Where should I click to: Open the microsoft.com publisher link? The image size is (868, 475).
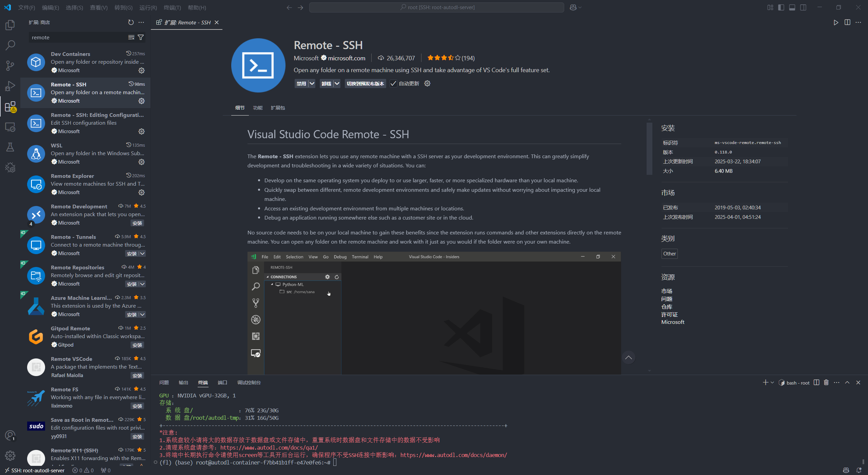[x=346, y=58]
